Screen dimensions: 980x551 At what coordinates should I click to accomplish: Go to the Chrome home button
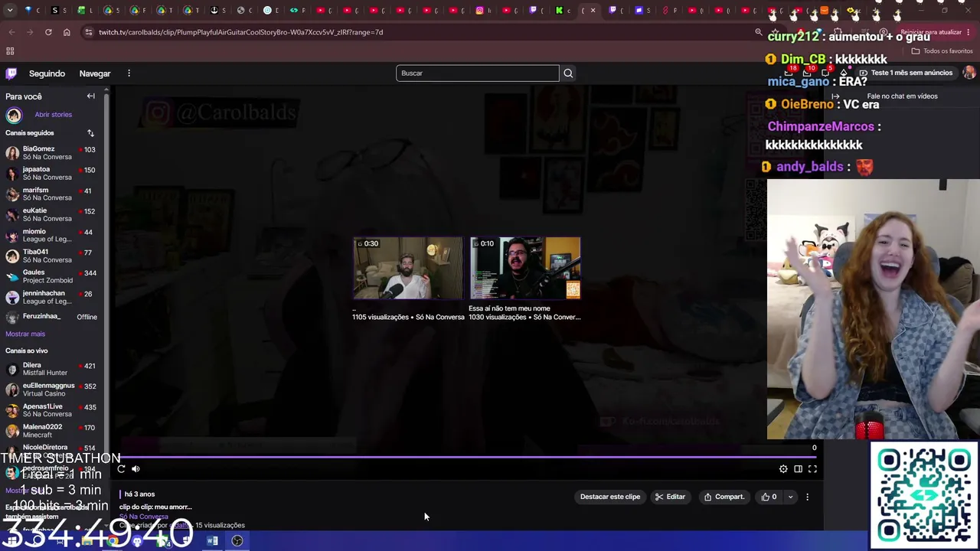point(67,32)
